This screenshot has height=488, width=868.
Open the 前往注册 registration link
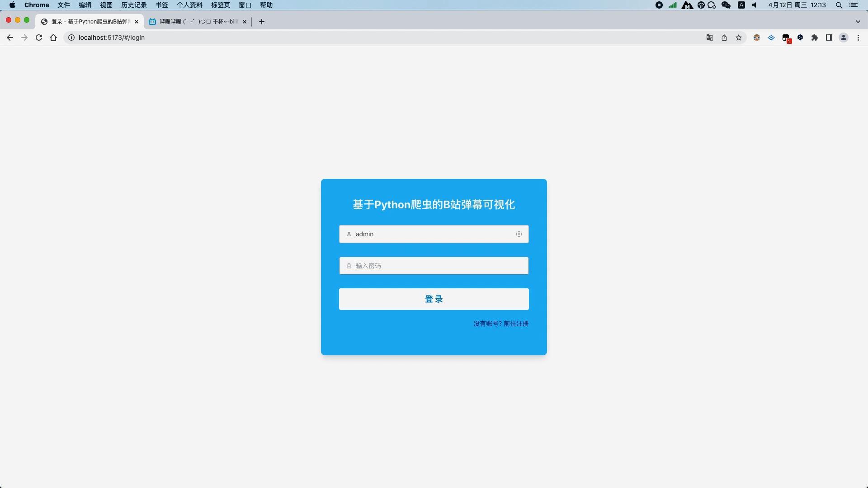coord(517,324)
